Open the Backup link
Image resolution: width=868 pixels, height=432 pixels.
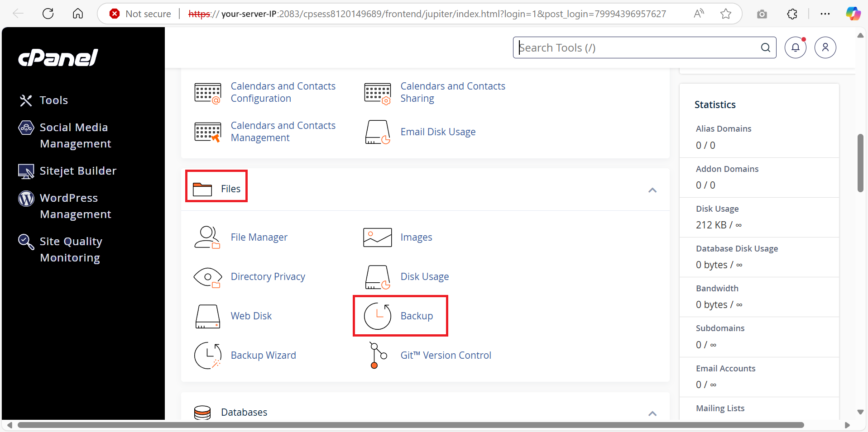point(417,316)
